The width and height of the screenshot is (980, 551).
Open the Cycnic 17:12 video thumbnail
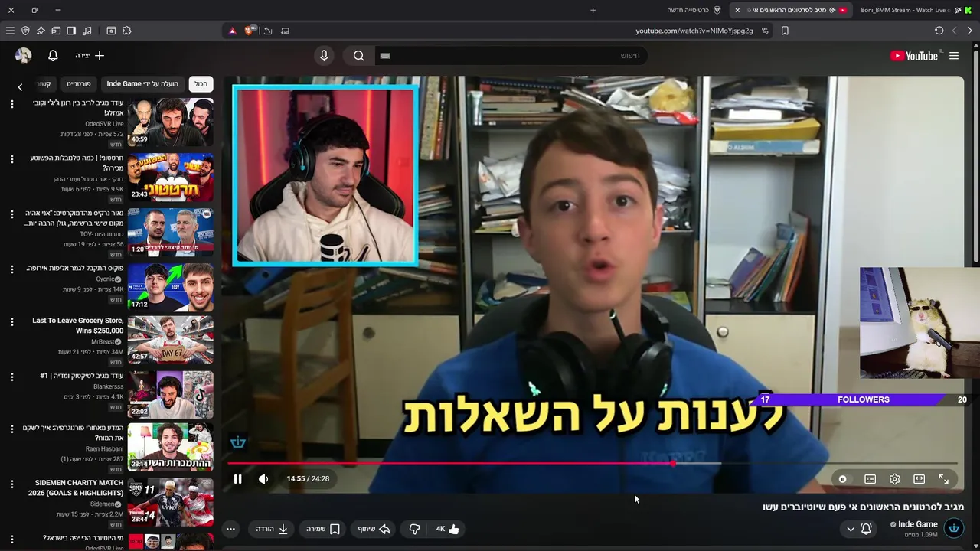pos(171,286)
